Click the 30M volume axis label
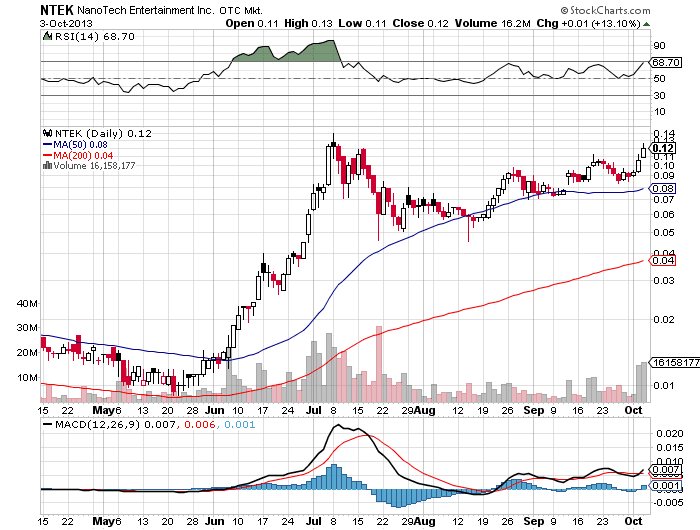 [27, 328]
